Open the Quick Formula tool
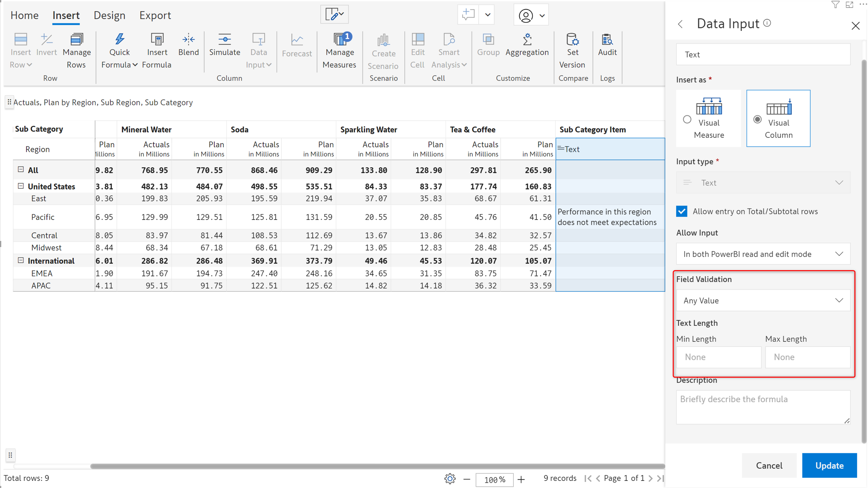The image size is (868, 488). 119,40
